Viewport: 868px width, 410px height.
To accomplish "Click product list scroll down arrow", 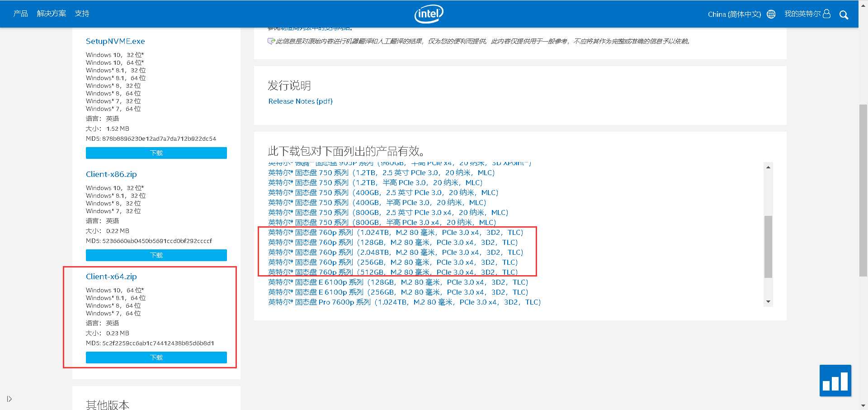I will coord(768,302).
